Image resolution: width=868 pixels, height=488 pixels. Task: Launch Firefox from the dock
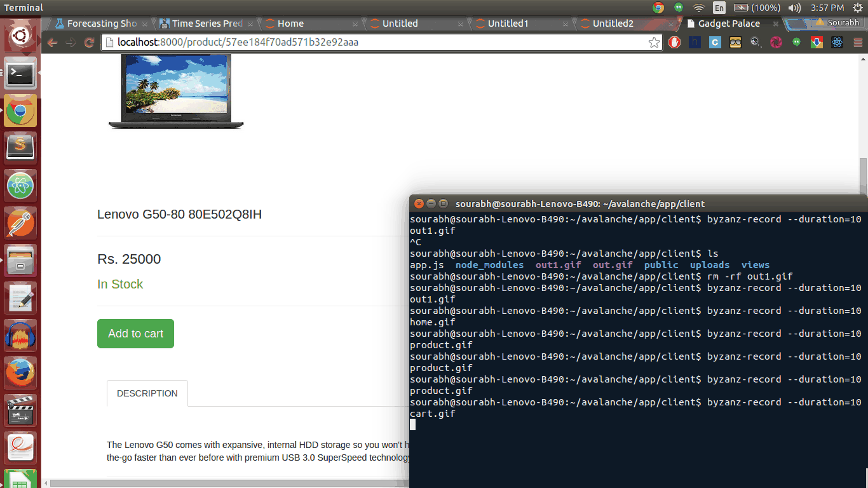click(x=21, y=373)
